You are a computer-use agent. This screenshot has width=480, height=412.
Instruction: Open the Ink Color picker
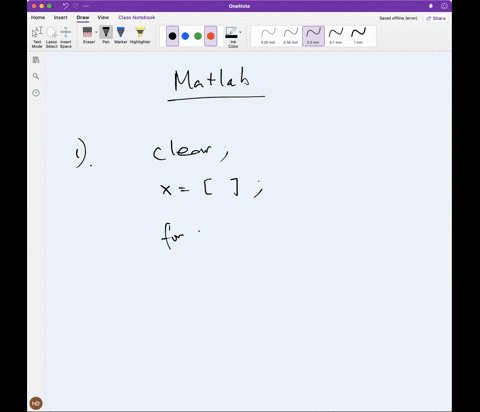click(232, 37)
